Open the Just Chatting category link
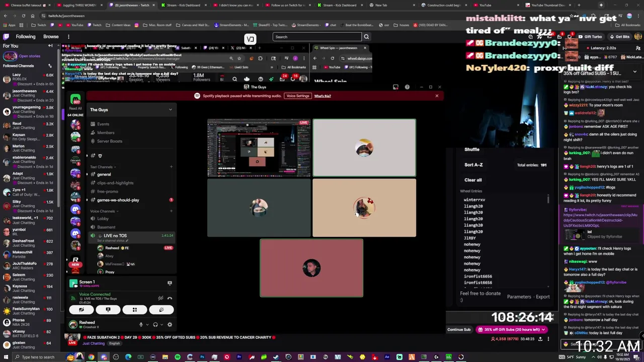 (x=93, y=343)
